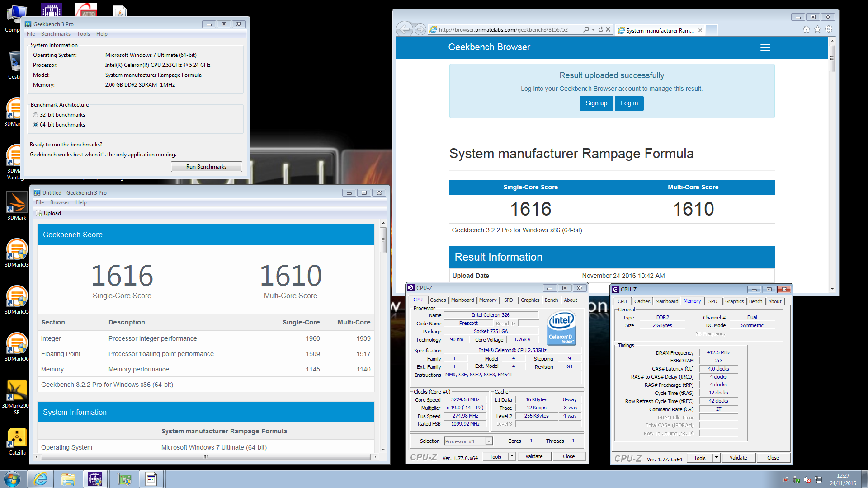868x488 pixels.
Task: Open 3DMark06 desktop shortcut
Action: [x=17, y=346]
